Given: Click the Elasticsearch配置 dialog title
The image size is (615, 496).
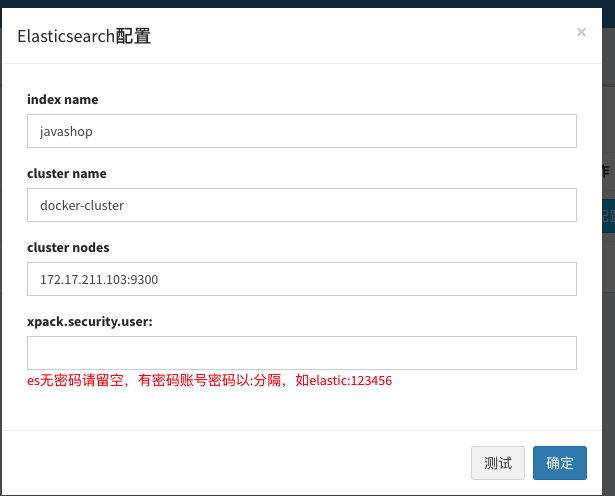Looking at the screenshot, I should (84, 36).
